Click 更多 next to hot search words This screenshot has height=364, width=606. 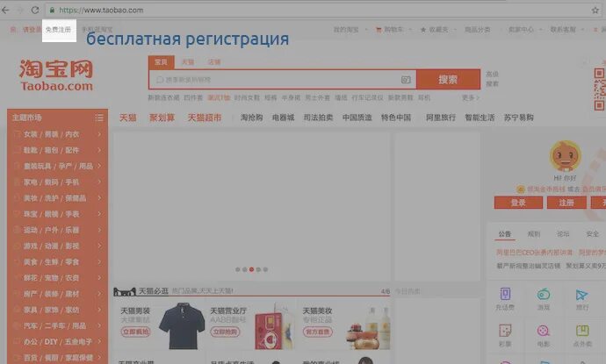pyautogui.click(x=471, y=98)
